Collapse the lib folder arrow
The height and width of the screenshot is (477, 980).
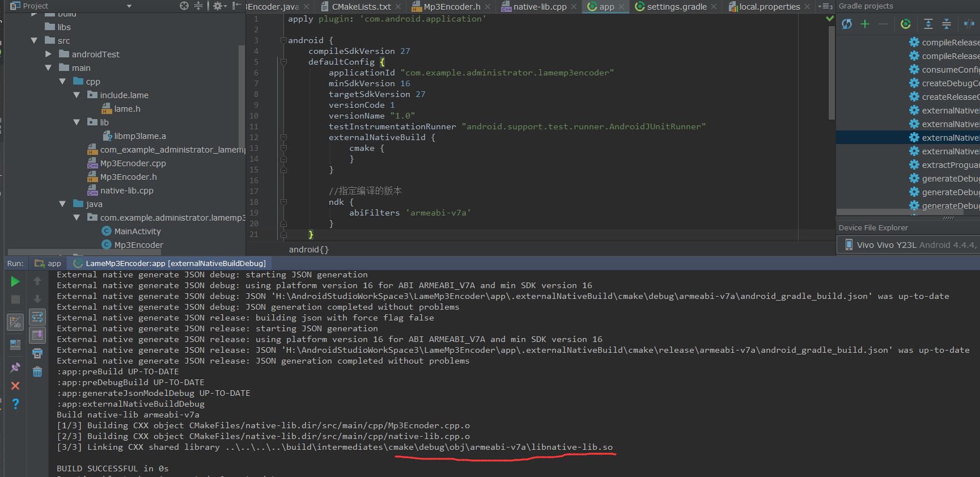tap(77, 122)
